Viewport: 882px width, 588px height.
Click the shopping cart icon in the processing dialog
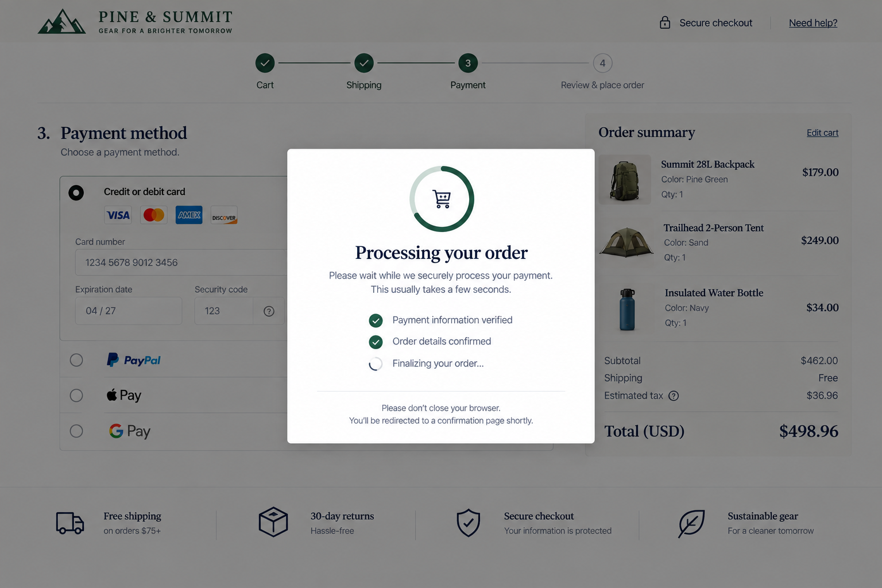[x=442, y=199]
